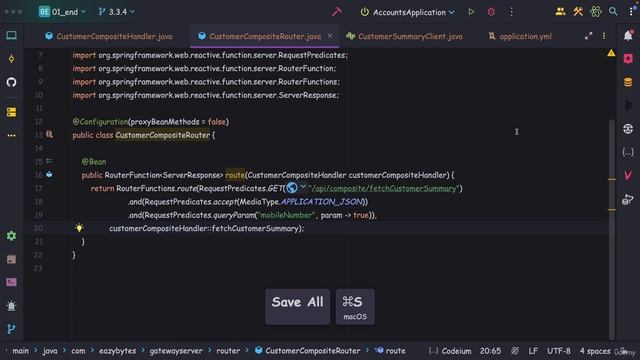Click the URL globe icon on line 17

coord(292,188)
